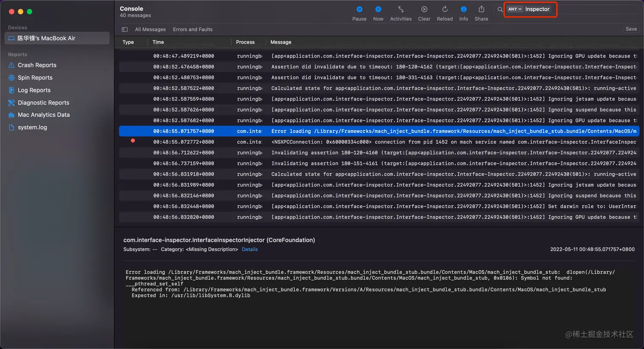Select the log row timestamped 00:48:52.587682
This screenshot has height=349, width=644.
[x=379, y=121]
